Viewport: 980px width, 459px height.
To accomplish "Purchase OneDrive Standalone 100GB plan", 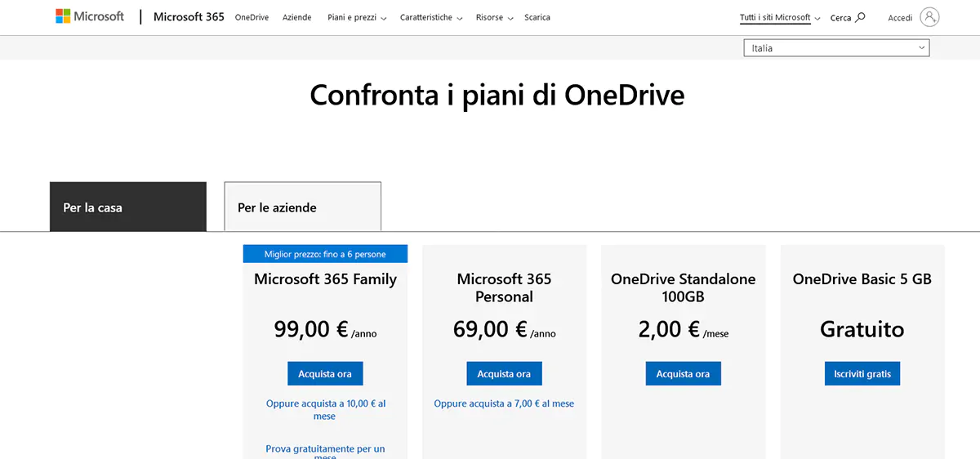I will 683,374.
